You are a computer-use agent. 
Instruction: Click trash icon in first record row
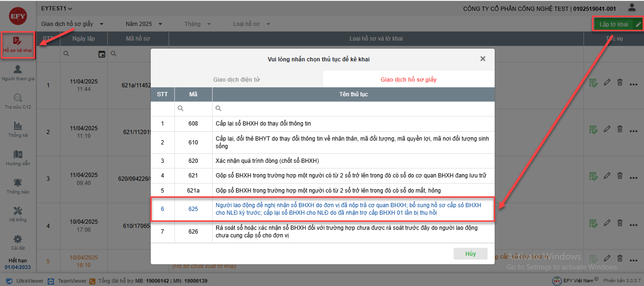pos(620,83)
